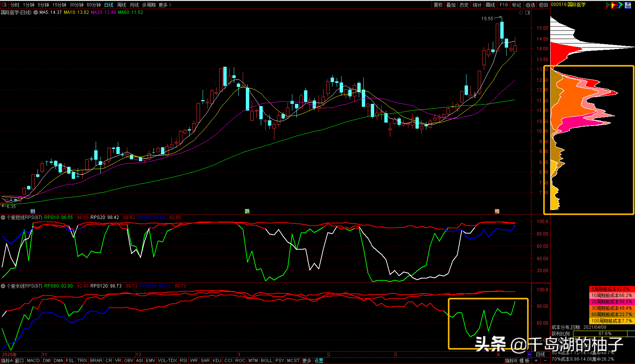Open the 更多 periods expander in top bar
This screenshot has width=635, height=364.
click(x=165, y=5)
